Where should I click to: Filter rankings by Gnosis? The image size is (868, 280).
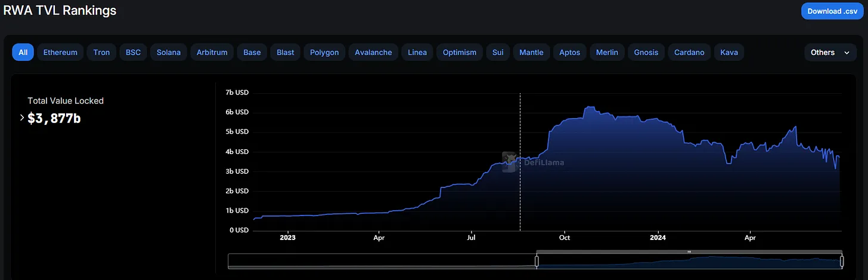point(646,53)
